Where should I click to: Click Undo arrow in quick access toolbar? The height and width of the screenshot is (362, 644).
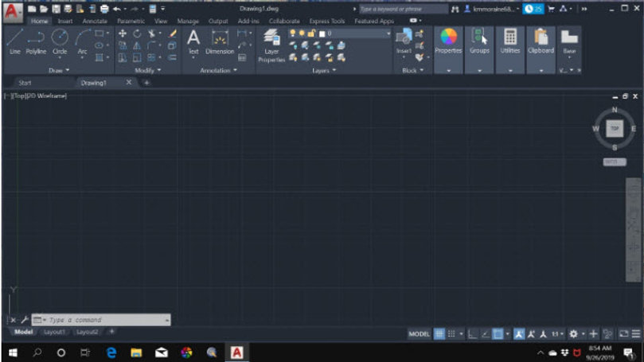(117, 9)
